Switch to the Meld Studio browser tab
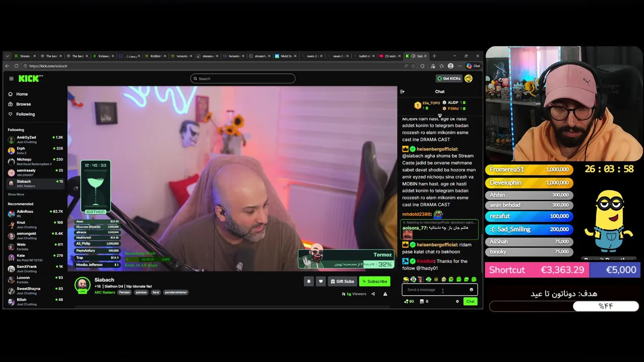644x362 pixels. tap(285, 56)
